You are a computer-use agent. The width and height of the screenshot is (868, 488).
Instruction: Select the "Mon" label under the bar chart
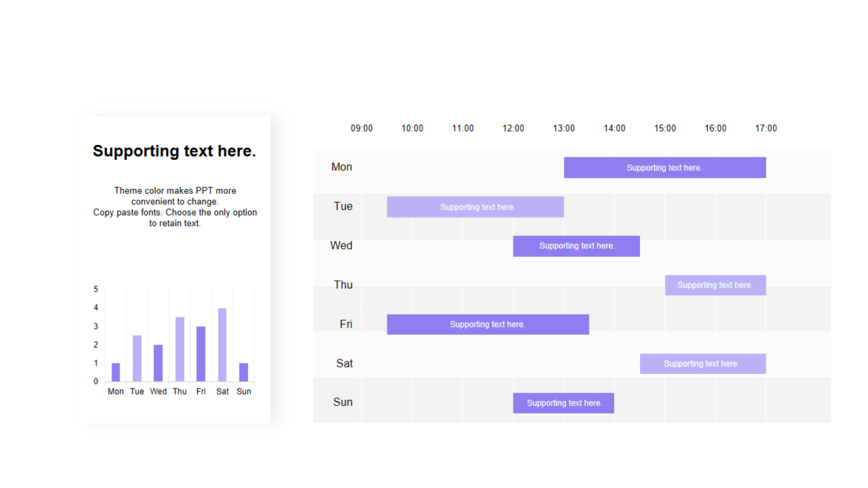pos(116,392)
